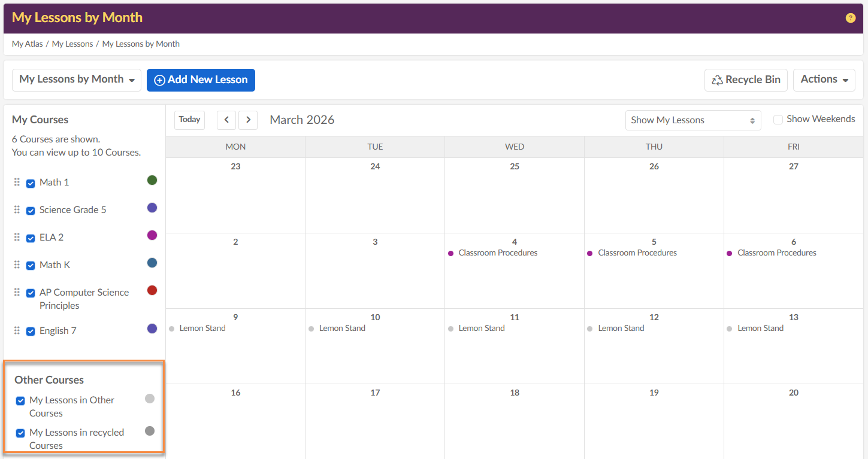Viewport: 868px width, 459px height.
Task: Open the Show My Lessons selector
Action: point(692,120)
